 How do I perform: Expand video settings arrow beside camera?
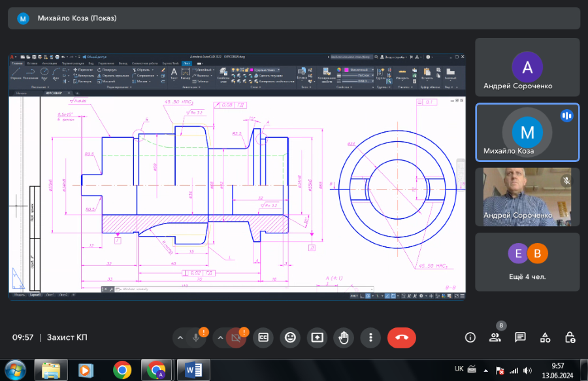(220, 337)
